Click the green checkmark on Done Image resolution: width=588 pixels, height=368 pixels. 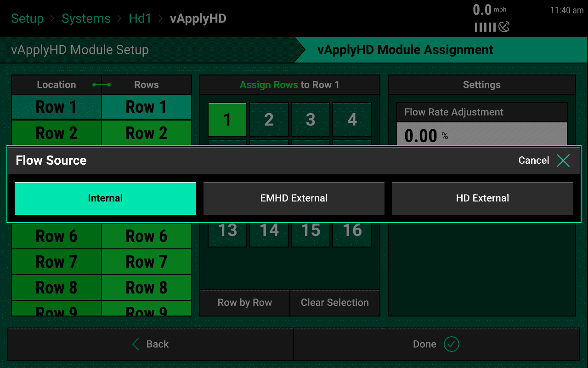(451, 344)
